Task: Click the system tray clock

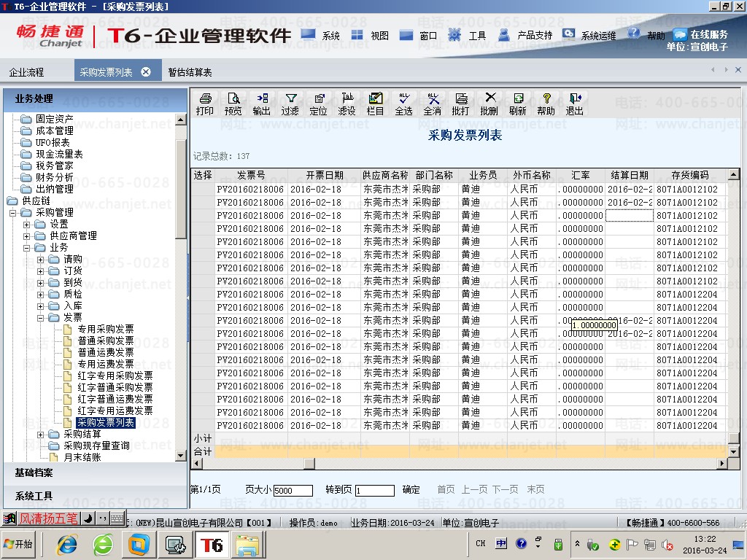Action: coord(705,545)
